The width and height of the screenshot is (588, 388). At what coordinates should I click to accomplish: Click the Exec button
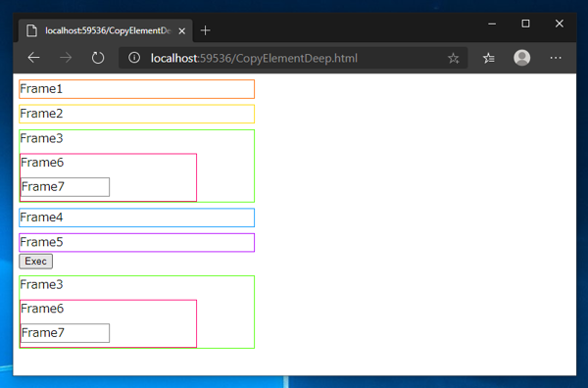(35, 262)
